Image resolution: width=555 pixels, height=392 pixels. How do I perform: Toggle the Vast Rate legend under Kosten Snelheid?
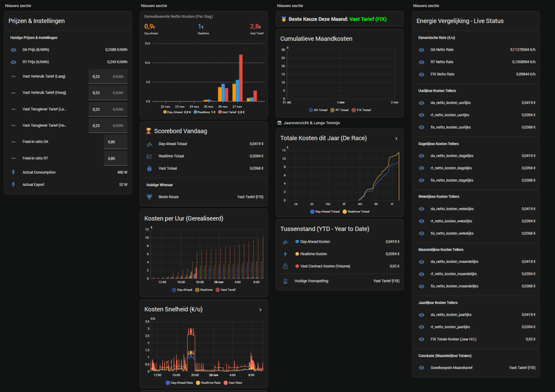[x=233, y=383]
